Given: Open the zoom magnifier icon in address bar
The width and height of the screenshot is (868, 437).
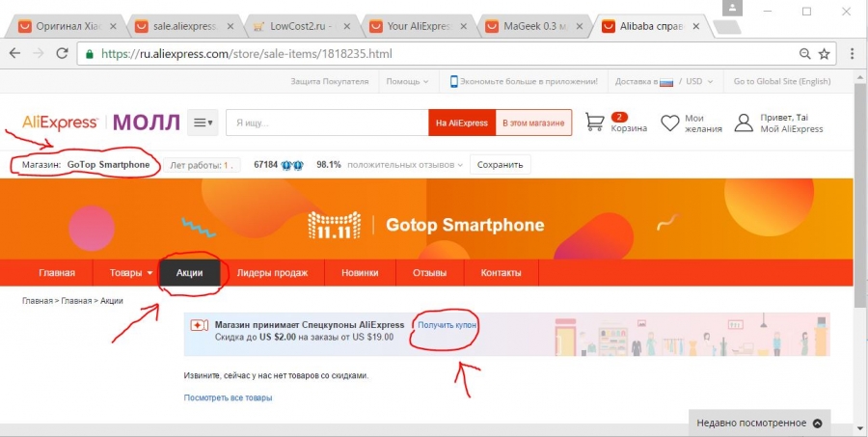Looking at the screenshot, I should 805,54.
